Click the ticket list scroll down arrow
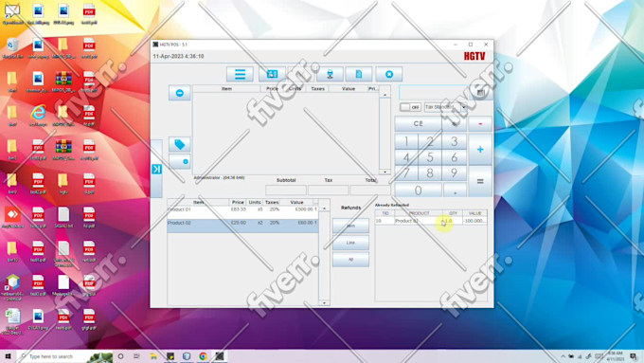The width and height of the screenshot is (644, 363). tap(385, 172)
